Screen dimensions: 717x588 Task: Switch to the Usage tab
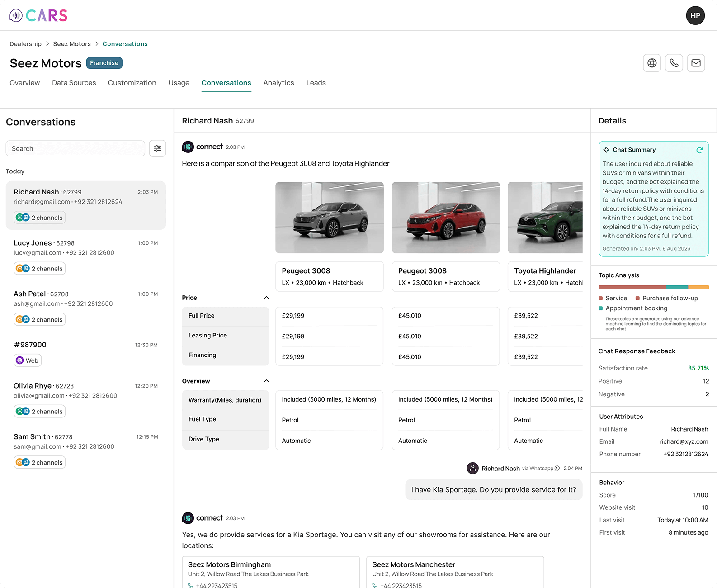tap(179, 83)
